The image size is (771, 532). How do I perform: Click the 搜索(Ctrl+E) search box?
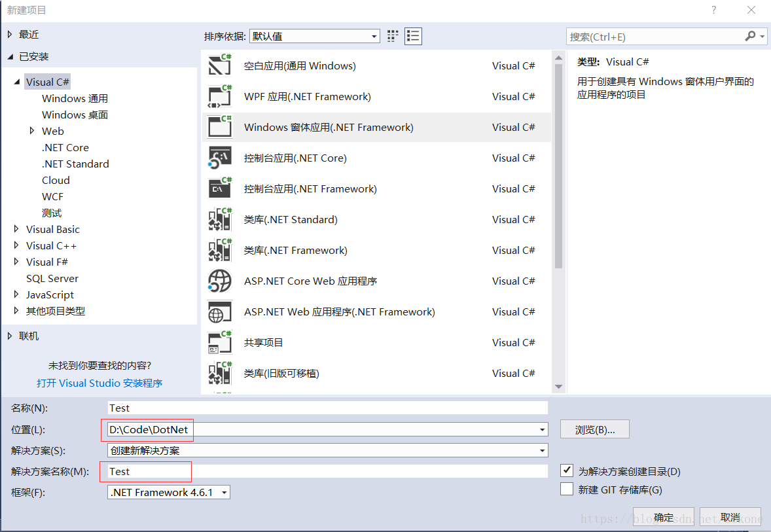[656, 37]
